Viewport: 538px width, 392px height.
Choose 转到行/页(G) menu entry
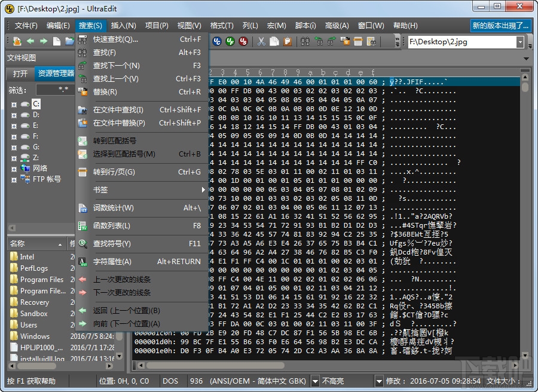tap(142, 172)
